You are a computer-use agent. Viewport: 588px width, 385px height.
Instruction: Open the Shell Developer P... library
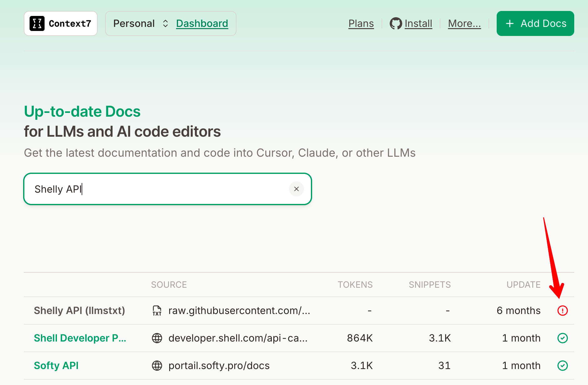point(80,338)
